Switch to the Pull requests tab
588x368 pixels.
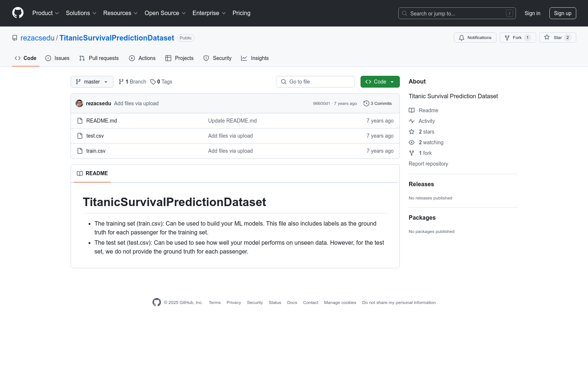[99, 58]
